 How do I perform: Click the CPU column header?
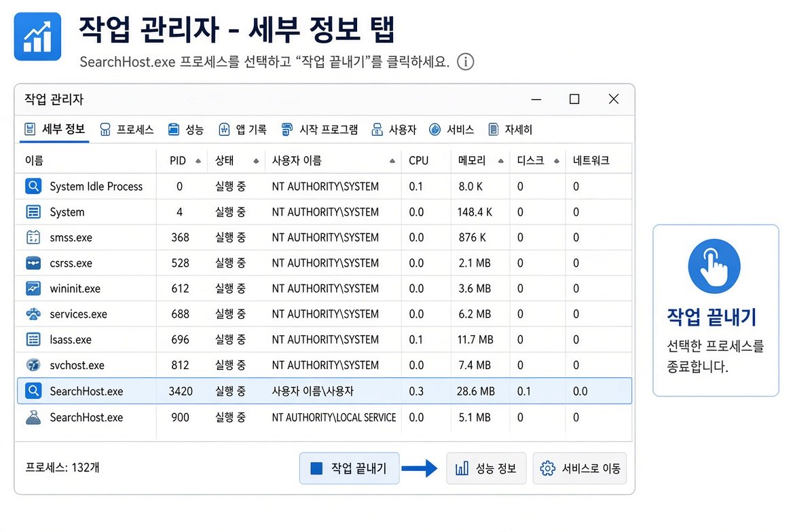click(x=418, y=160)
